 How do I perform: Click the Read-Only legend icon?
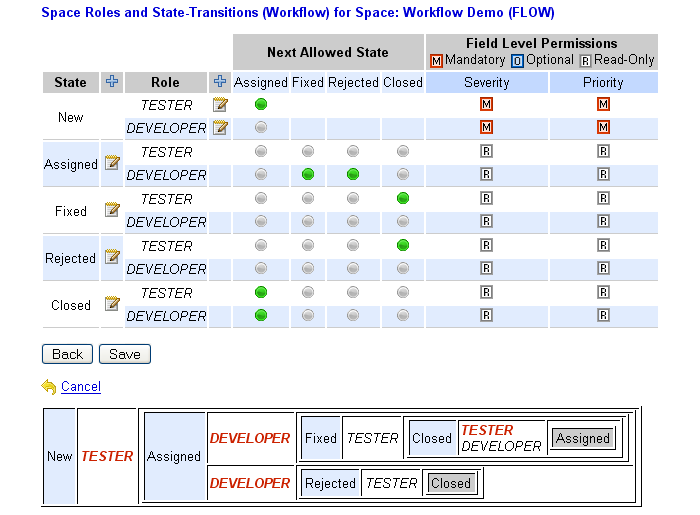[x=585, y=61]
